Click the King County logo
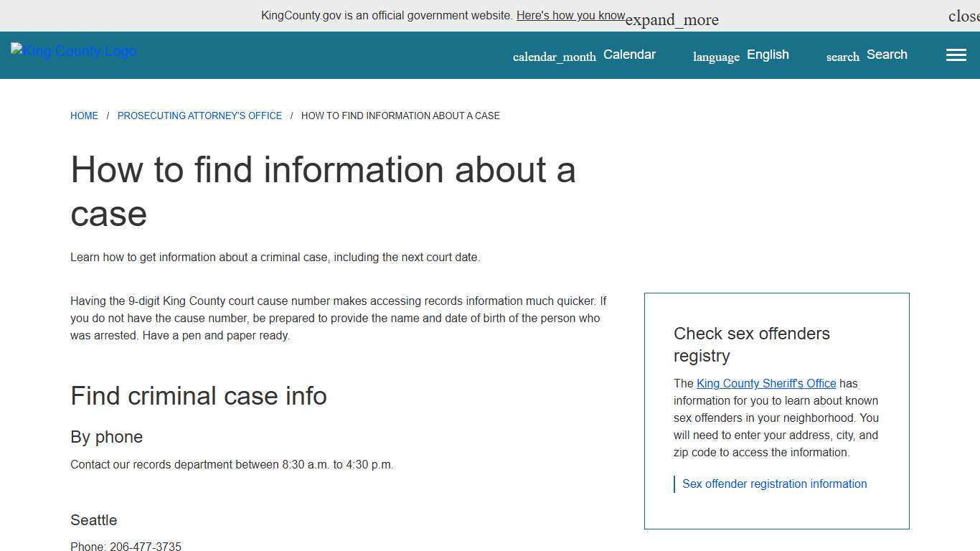The height and width of the screenshot is (551, 980). (73, 50)
